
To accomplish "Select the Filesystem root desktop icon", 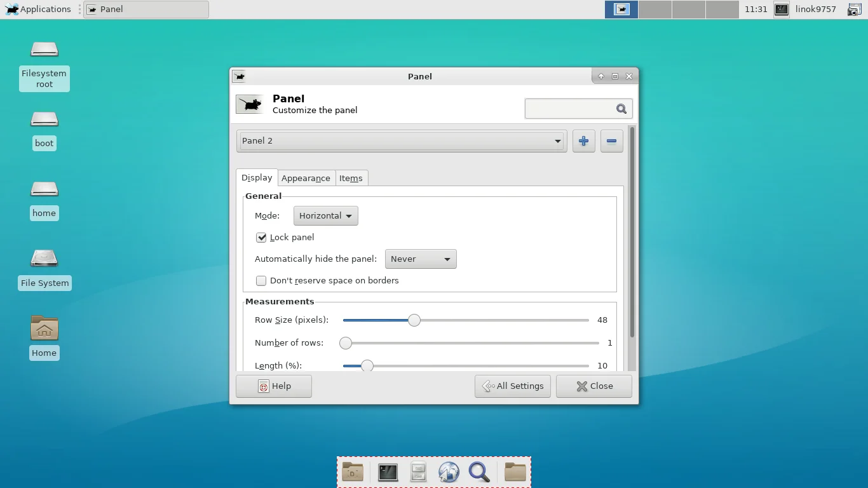I will 44,66.
